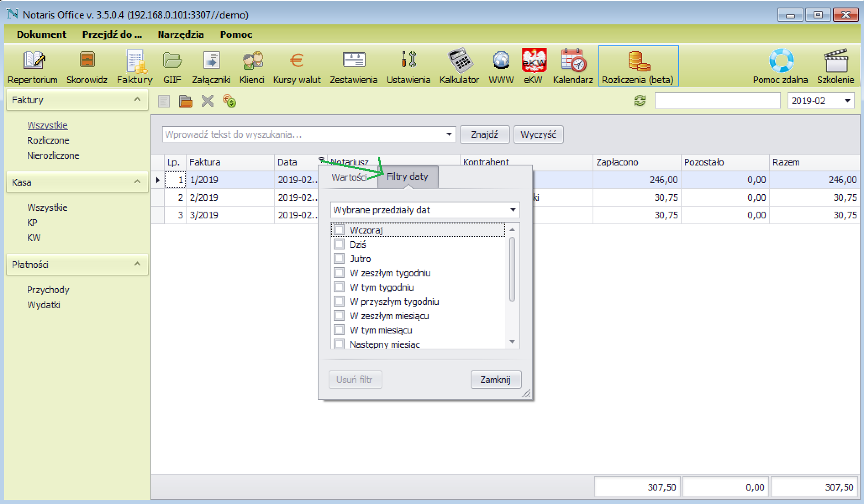864x504 pixels.
Task: Select the Filtry daty tab
Action: coord(408,177)
